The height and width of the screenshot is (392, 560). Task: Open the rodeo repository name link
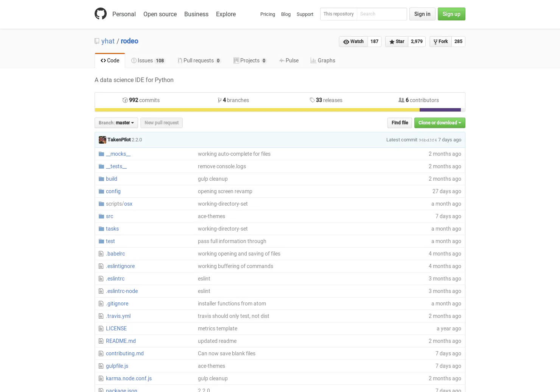(129, 41)
